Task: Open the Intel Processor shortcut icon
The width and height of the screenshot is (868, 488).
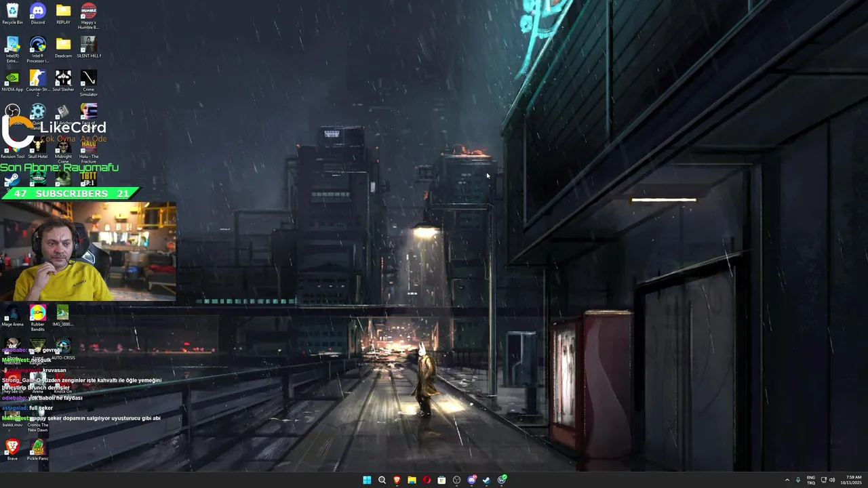Action: [x=38, y=49]
